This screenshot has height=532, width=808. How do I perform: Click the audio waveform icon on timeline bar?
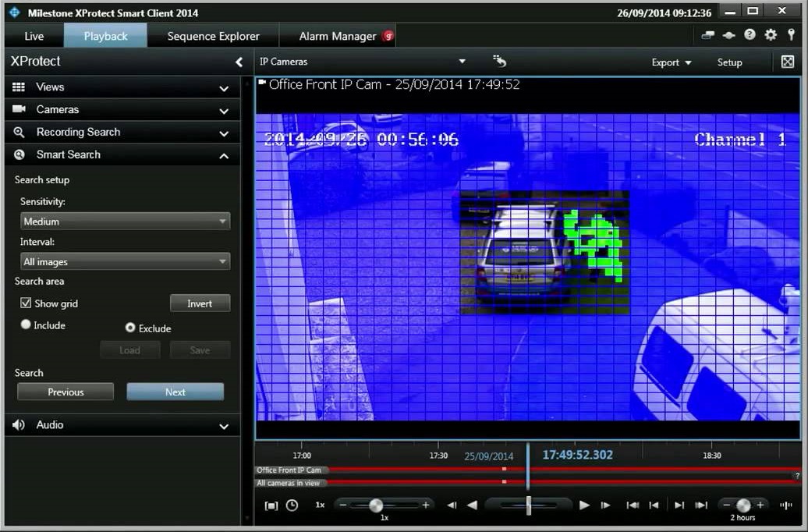click(x=786, y=505)
